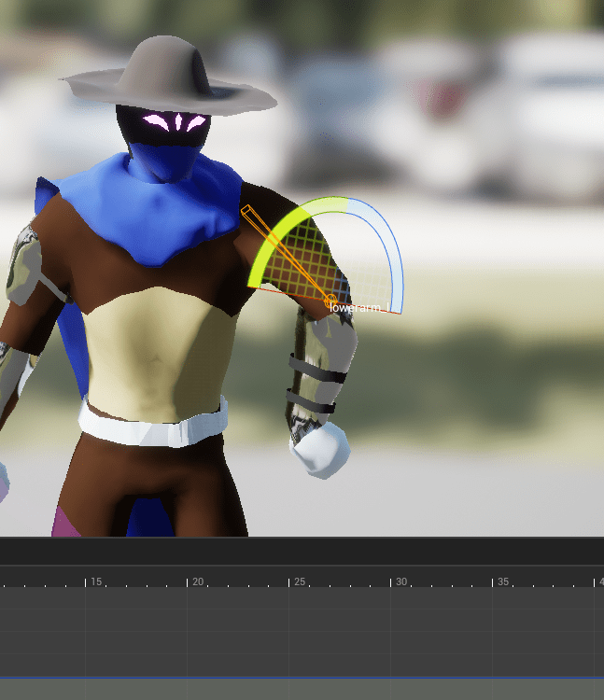Click the orange pivot circle at the elbow
Viewport: 604px width, 700px height.
(330, 301)
